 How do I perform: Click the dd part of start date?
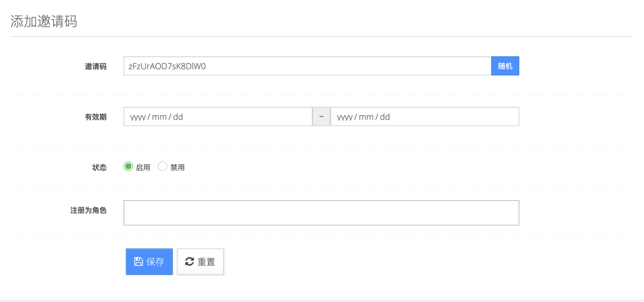click(178, 117)
